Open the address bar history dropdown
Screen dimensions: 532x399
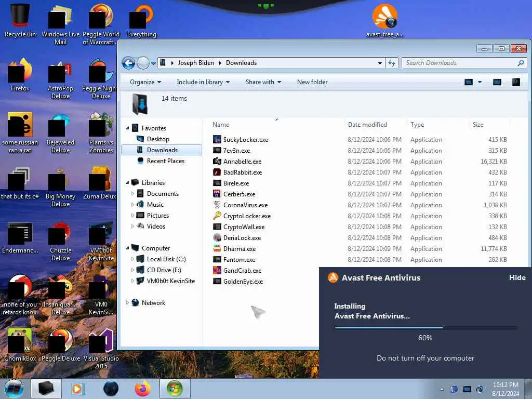[x=380, y=63]
